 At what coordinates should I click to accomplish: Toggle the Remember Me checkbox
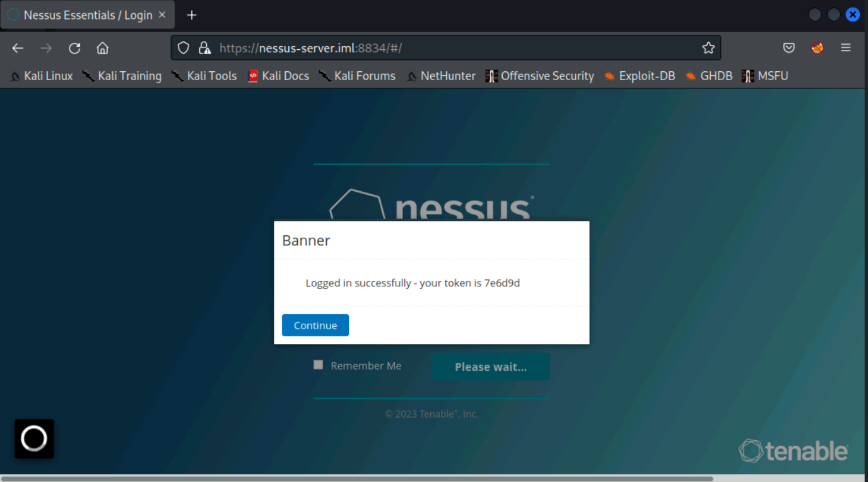[319, 365]
